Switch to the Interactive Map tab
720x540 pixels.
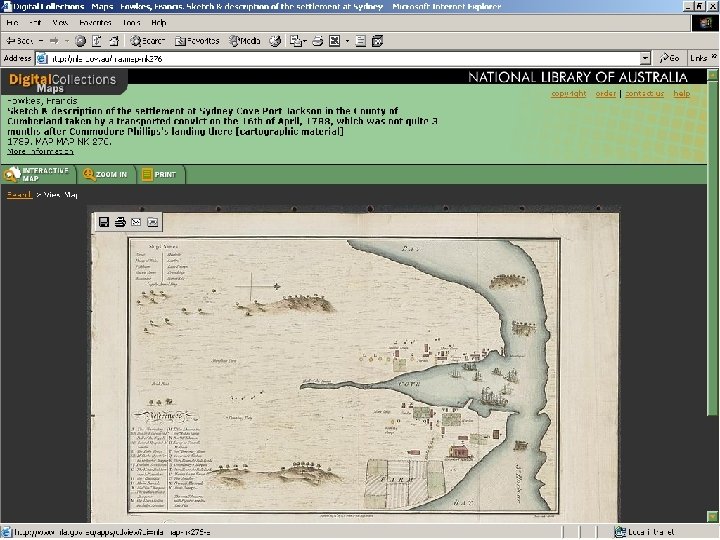[38, 174]
